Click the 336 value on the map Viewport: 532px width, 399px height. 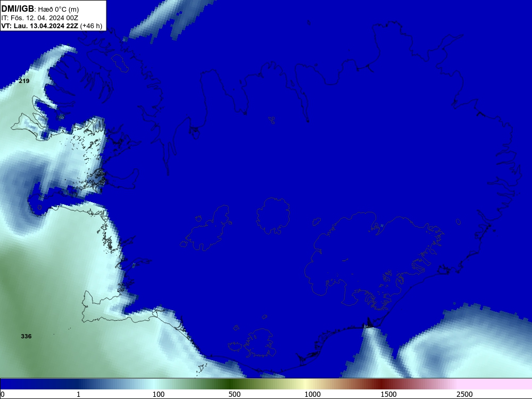[26, 336]
